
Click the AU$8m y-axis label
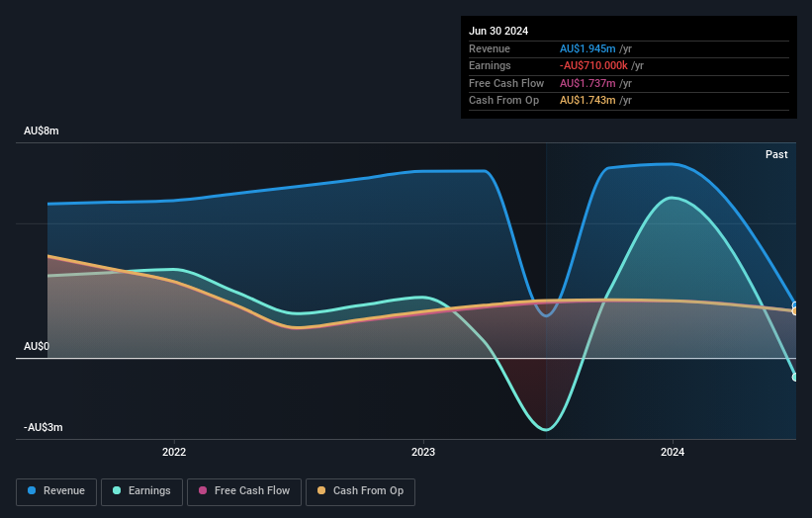pyautogui.click(x=42, y=130)
